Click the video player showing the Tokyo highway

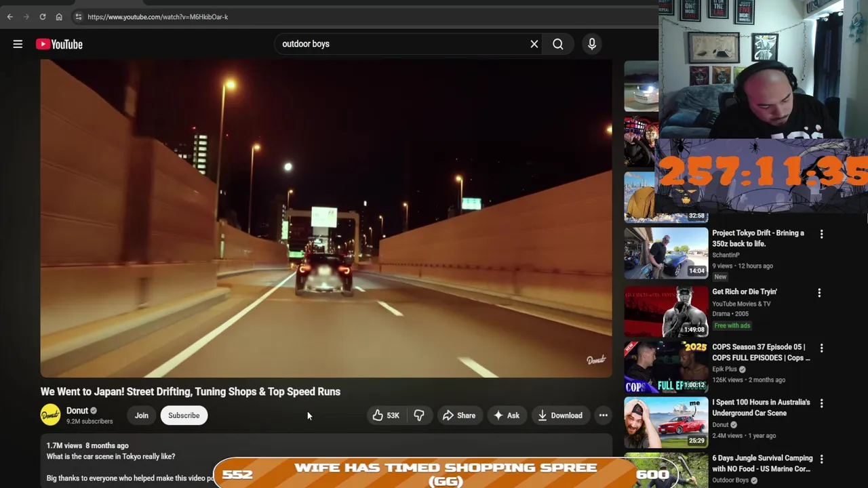coord(326,218)
